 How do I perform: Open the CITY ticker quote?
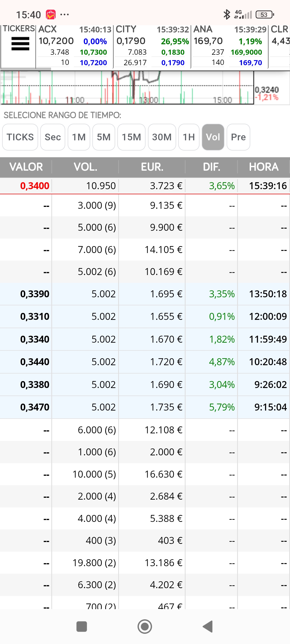(x=152, y=46)
